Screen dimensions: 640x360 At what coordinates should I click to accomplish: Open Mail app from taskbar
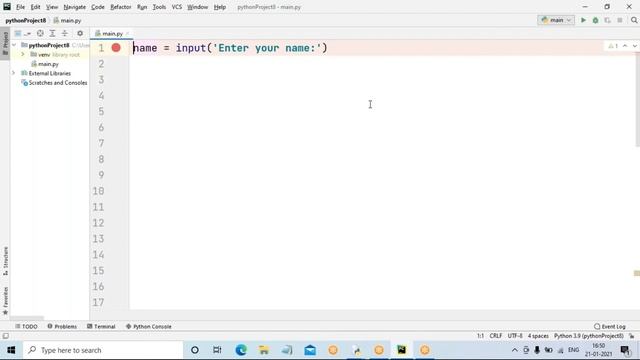point(310,350)
